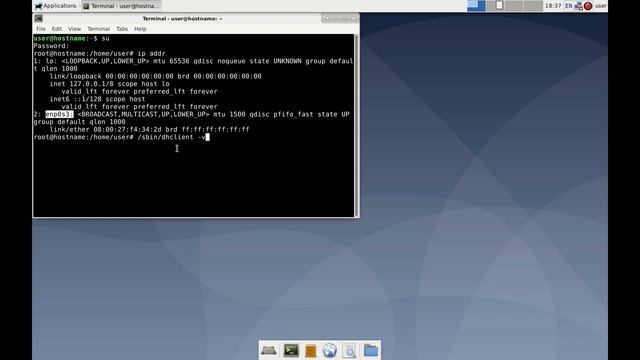
Task: Click the link/loopback address line
Action: (156, 76)
